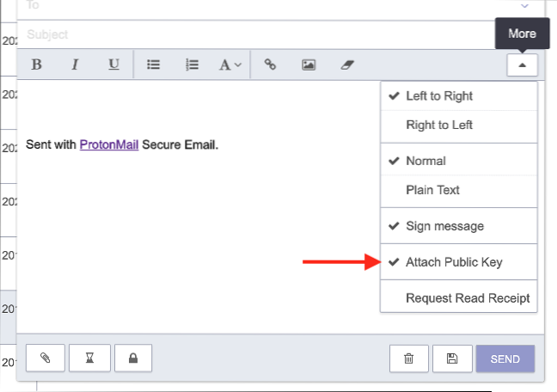Toggle underline formatting
This screenshot has width=557, height=392.
[x=113, y=64]
